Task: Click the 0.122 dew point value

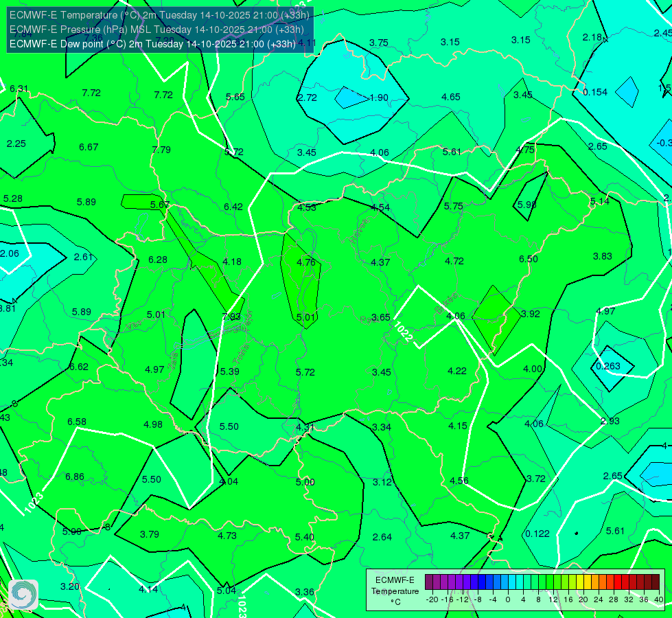Action: coord(537,534)
